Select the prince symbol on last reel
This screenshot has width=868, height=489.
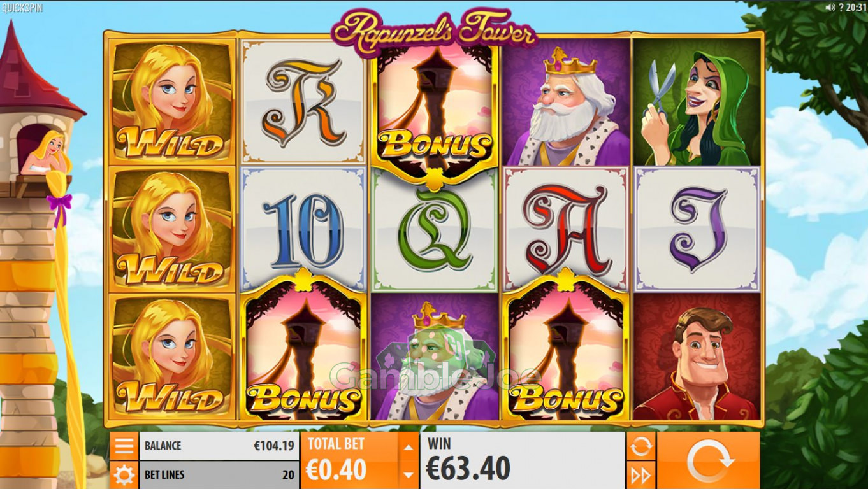697,357
